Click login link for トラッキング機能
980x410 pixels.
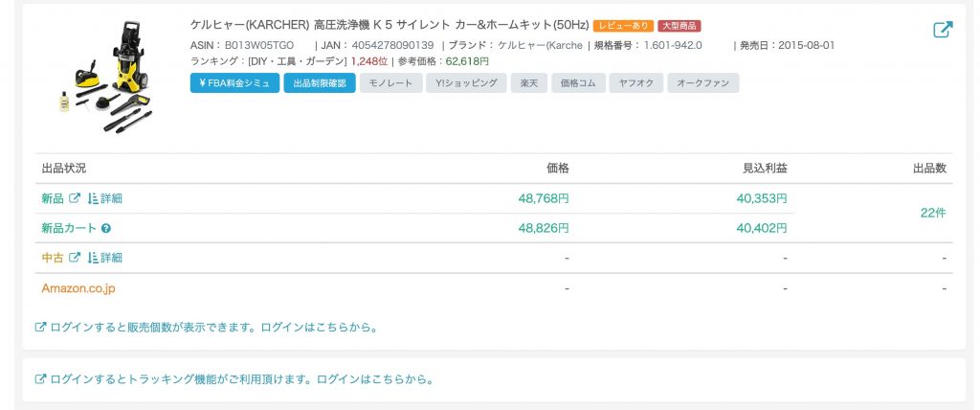tap(241, 378)
